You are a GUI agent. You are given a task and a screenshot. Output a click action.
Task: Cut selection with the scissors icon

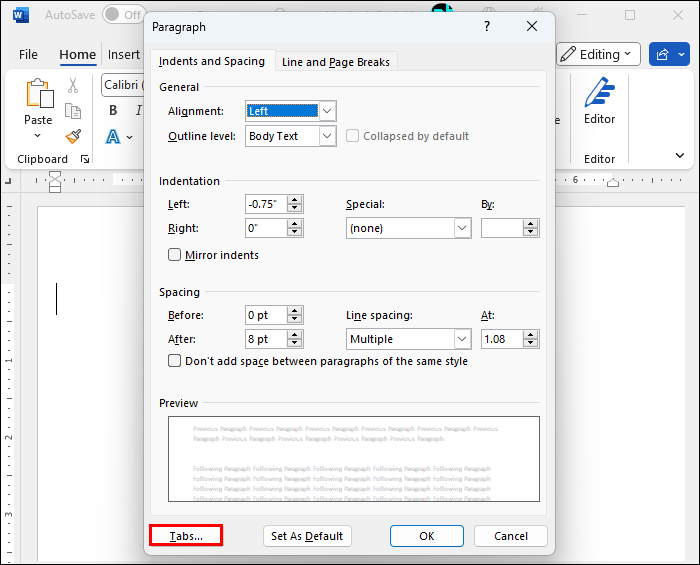click(x=73, y=85)
